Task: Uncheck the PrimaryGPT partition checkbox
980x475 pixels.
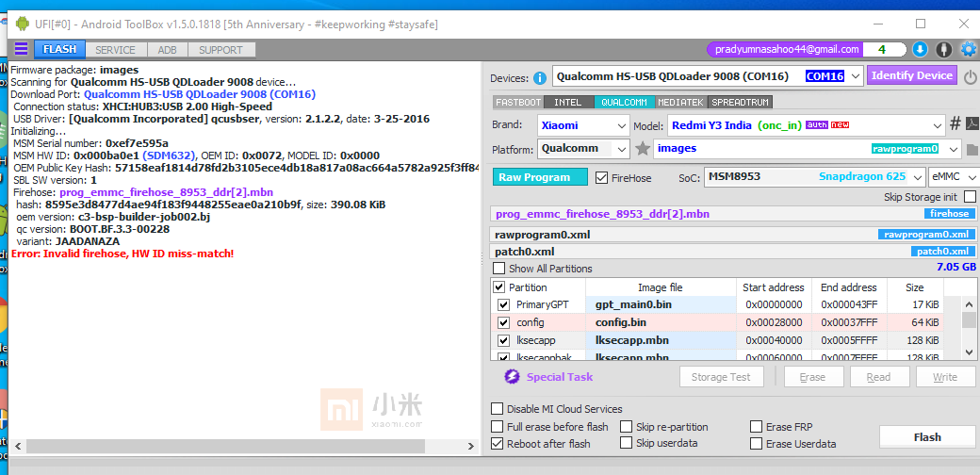Action: tap(503, 305)
